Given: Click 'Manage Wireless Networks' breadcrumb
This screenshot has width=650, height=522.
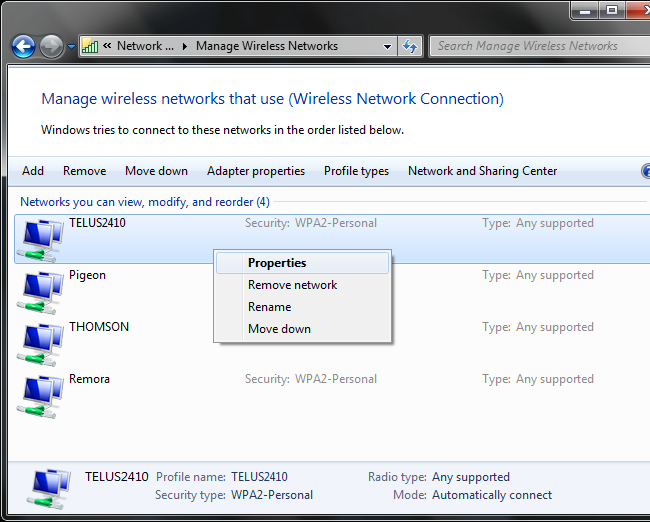Looking at the screenshot, I should [267, 46].
